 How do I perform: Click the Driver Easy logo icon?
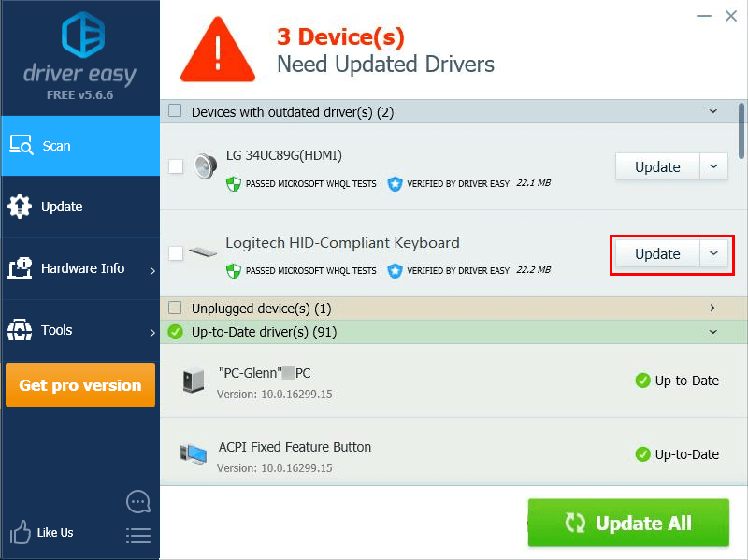[83, 35]
